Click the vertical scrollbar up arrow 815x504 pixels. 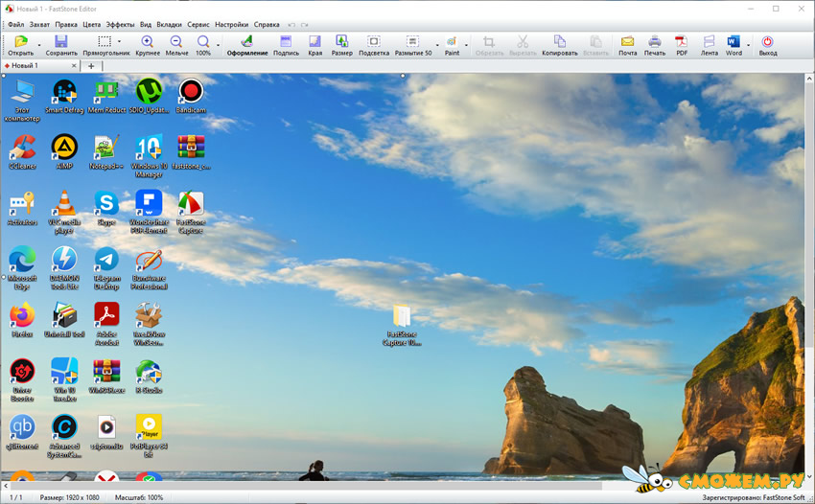(x=809, y=79)
